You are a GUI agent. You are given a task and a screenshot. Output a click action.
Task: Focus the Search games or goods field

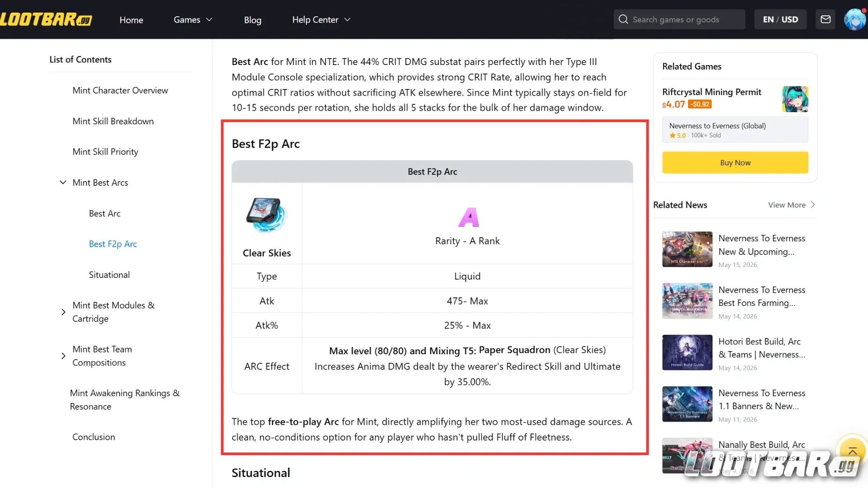click(x=679, y=19)
